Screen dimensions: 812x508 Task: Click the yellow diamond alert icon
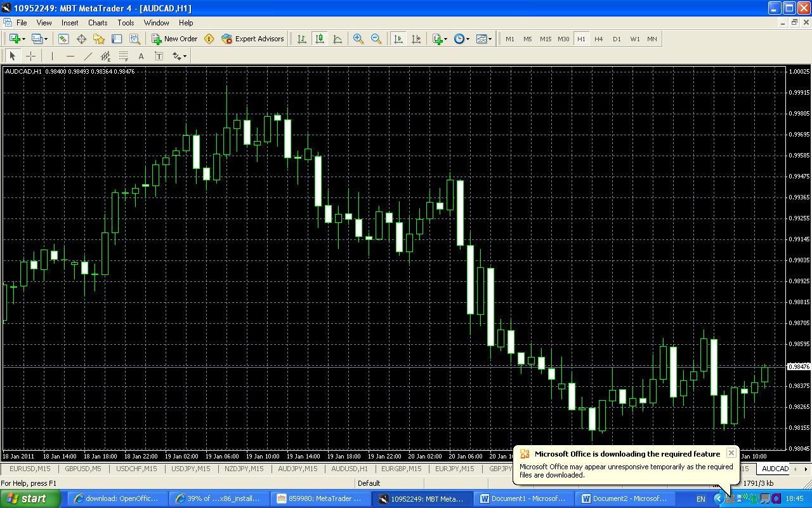coord(209,39)
